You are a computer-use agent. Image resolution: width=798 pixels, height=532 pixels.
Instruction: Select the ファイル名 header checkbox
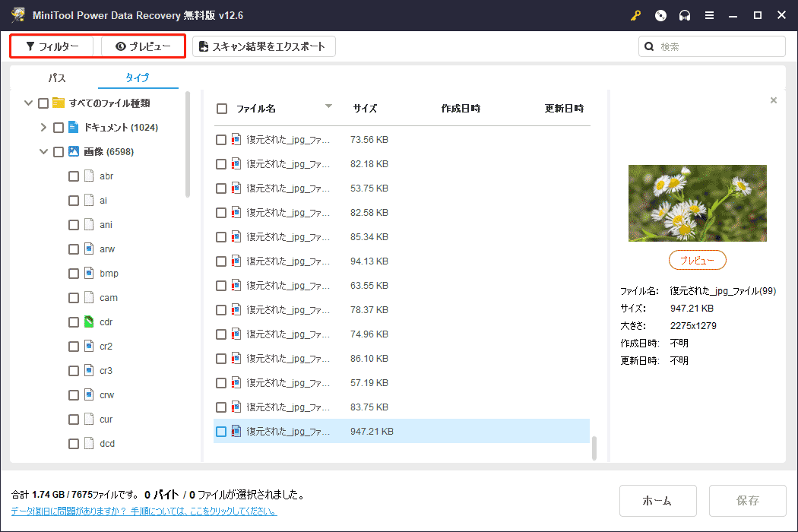221,108
